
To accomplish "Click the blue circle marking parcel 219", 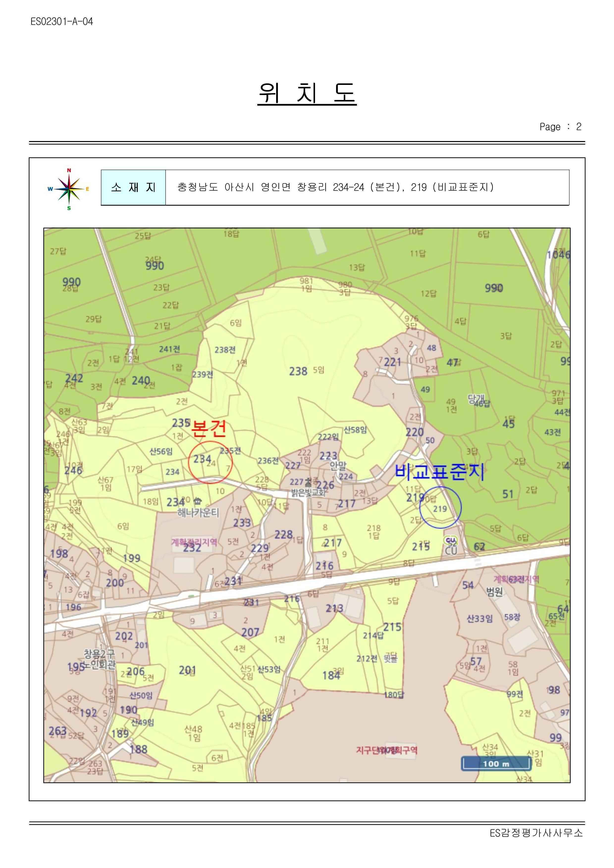I will pyautogui.click(x=440, y=507).
